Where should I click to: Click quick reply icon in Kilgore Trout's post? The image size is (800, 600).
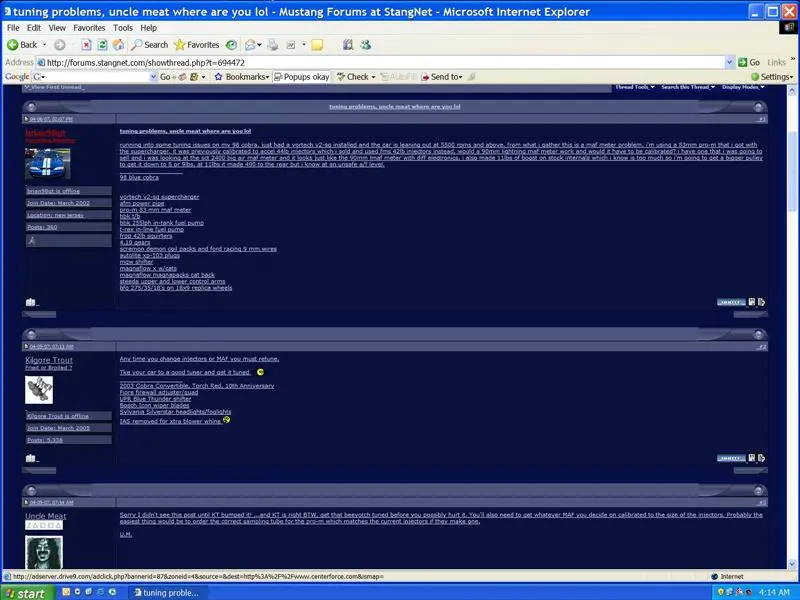[x=761, y=458]
